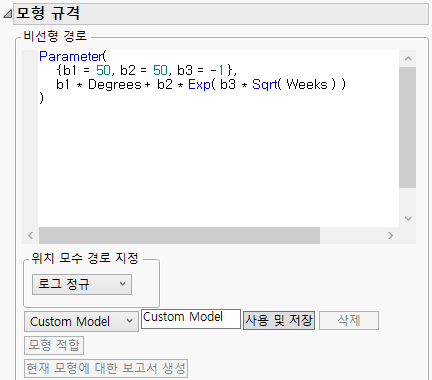Collapse the 모형 규격 section triangle
The width and height of the screenshot is (432, 380).
7,14
